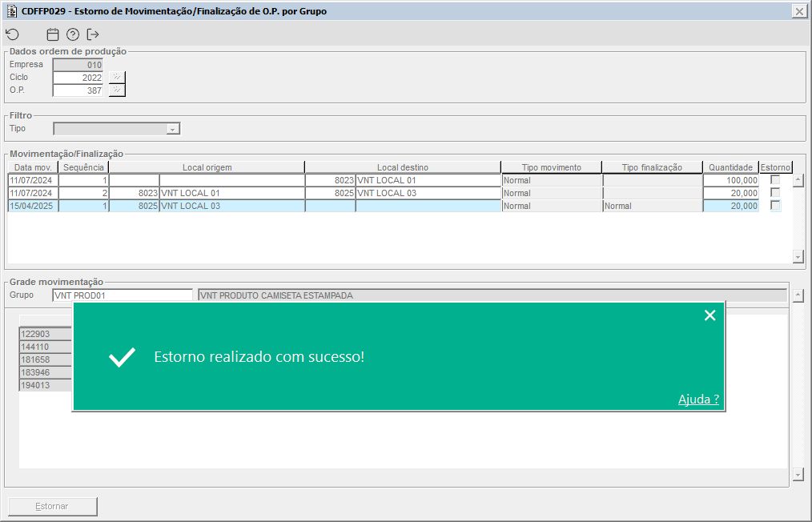Tick Estorno checkbox for 15/04/2025 row

(x=775, y=206)
